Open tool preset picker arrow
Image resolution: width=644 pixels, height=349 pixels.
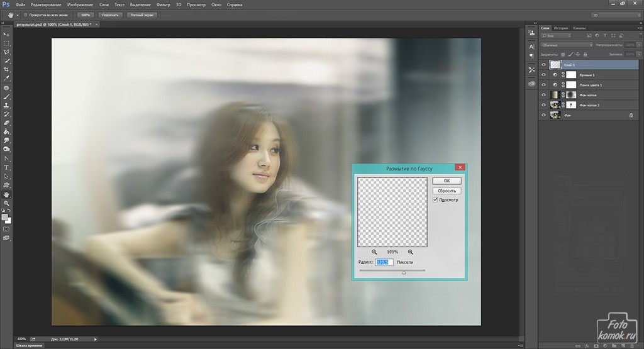point(17,15)
